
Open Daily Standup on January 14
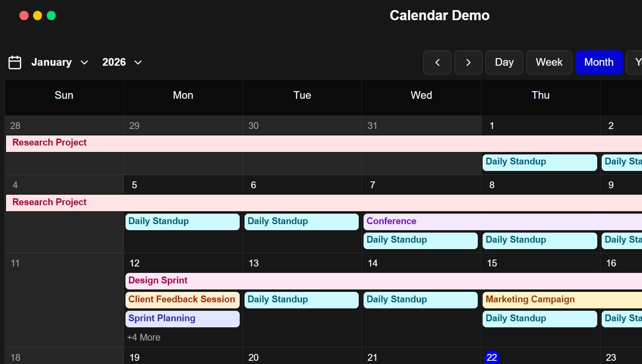coord(420,300)
